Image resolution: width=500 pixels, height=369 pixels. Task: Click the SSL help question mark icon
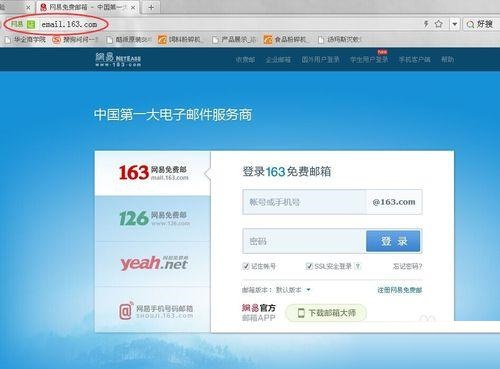click(358, 266)
